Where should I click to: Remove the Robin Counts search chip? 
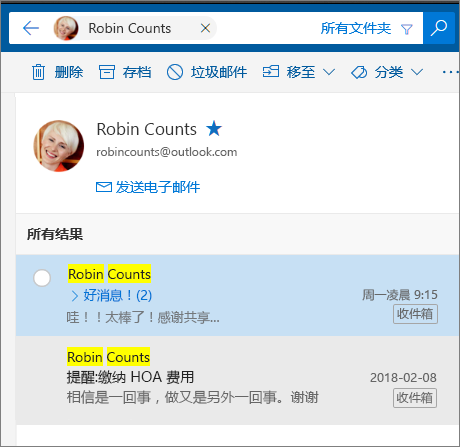205,28
